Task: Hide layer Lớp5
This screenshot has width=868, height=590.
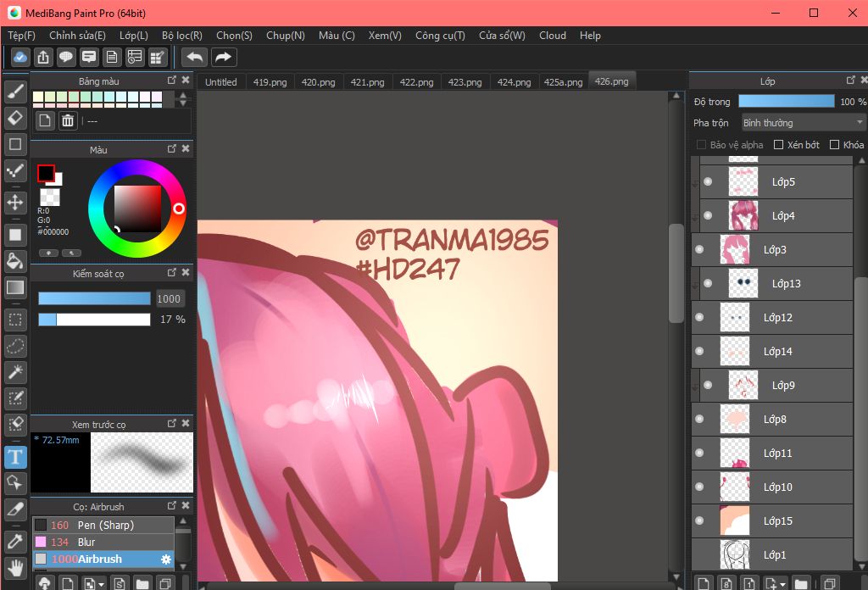Action: point(708,181)
